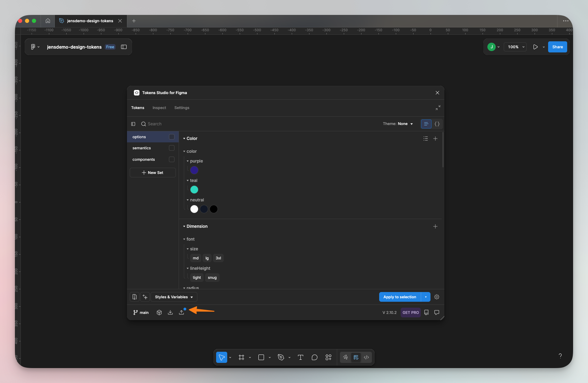Toggle the token sets sidebar icon
The height and width of the screenshot is (383, 588).
133,124
